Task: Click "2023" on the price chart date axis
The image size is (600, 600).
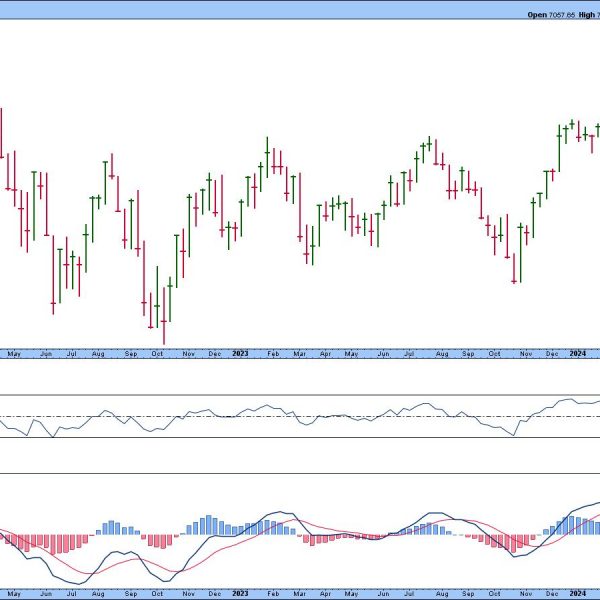Action: [x=240, y=354]
